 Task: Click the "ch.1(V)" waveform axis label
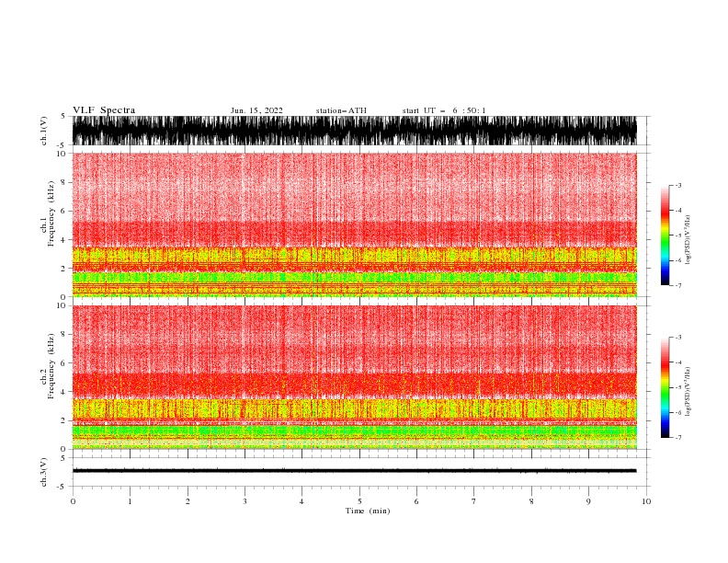point(44,131)
